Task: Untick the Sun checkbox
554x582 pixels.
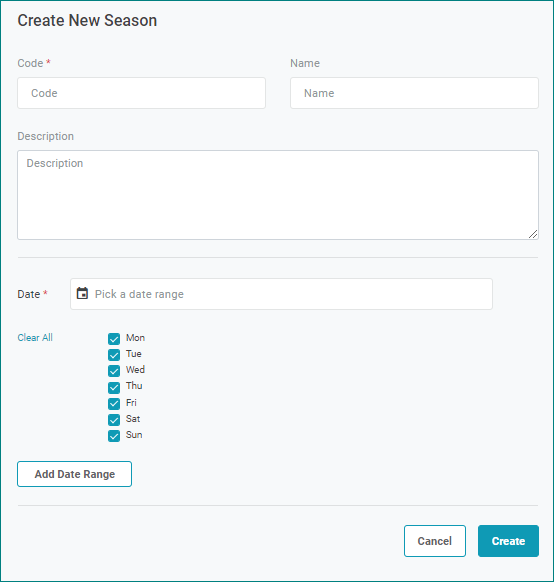Action: (x=114, y=436)
